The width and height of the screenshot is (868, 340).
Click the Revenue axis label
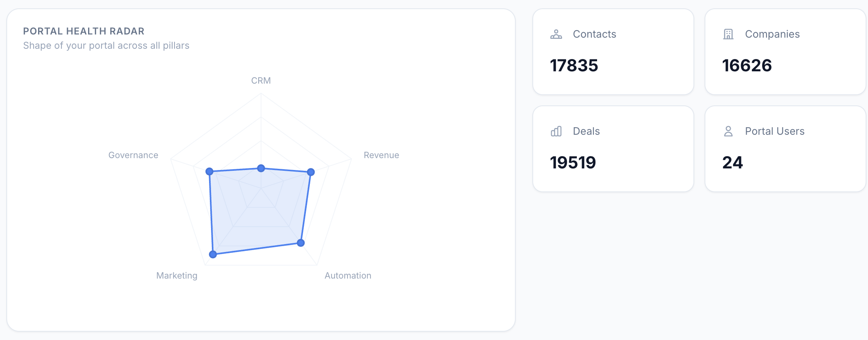coord(381,155)
